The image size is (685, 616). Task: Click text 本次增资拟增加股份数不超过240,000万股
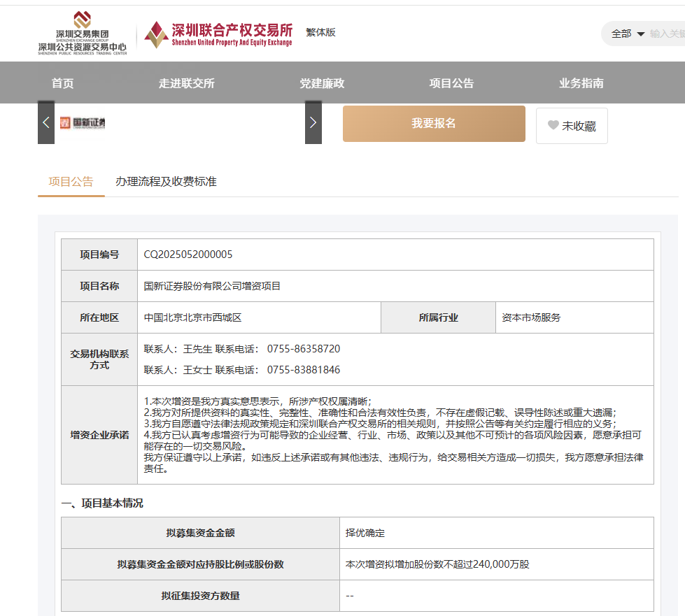[437, 564]
